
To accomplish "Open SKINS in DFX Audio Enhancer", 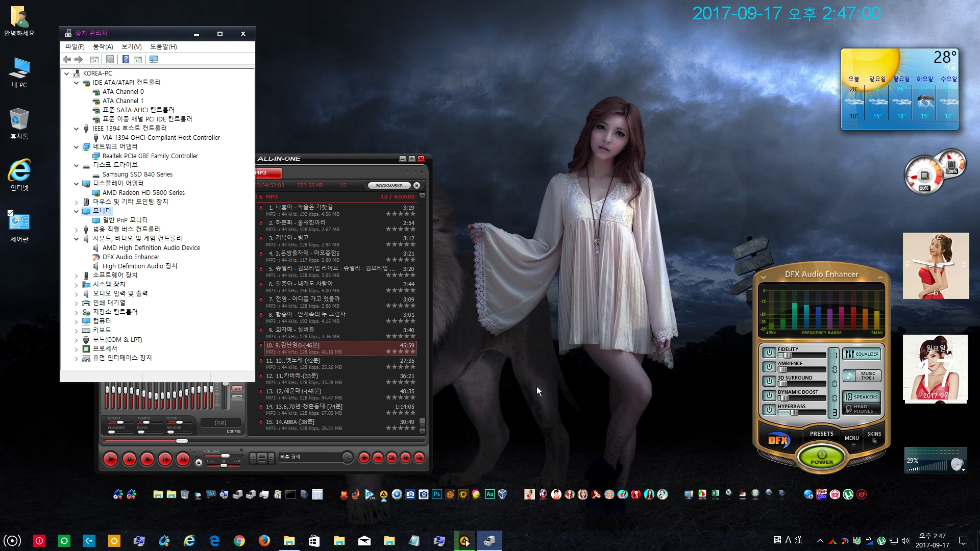I will [x=874, y=435].
